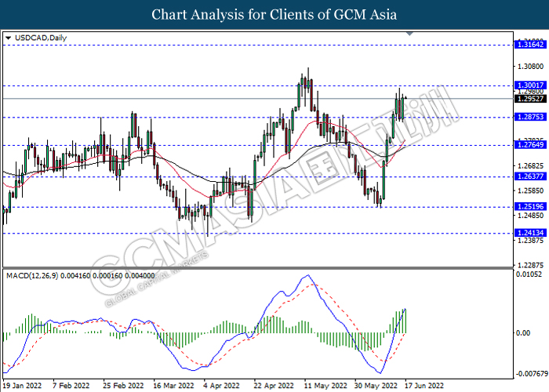Click the 7 Feb 2022 date label
The image size is (549, 392).
(x=71, y=386)
